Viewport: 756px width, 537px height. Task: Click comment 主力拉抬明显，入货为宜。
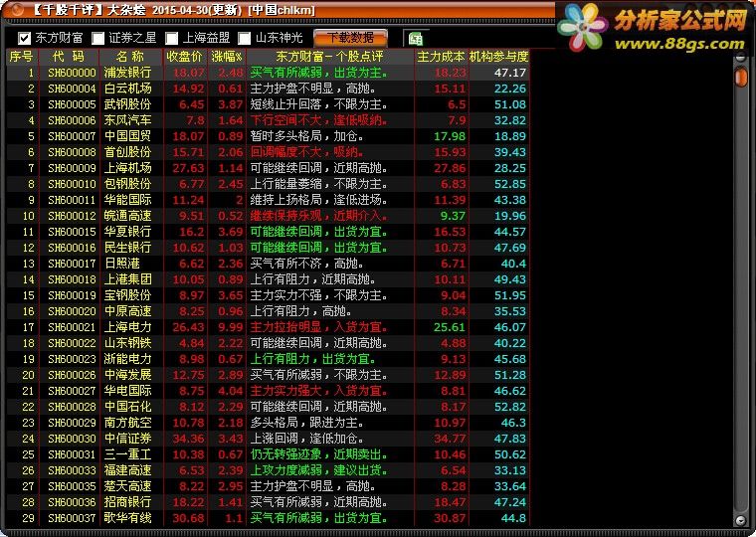318,327
